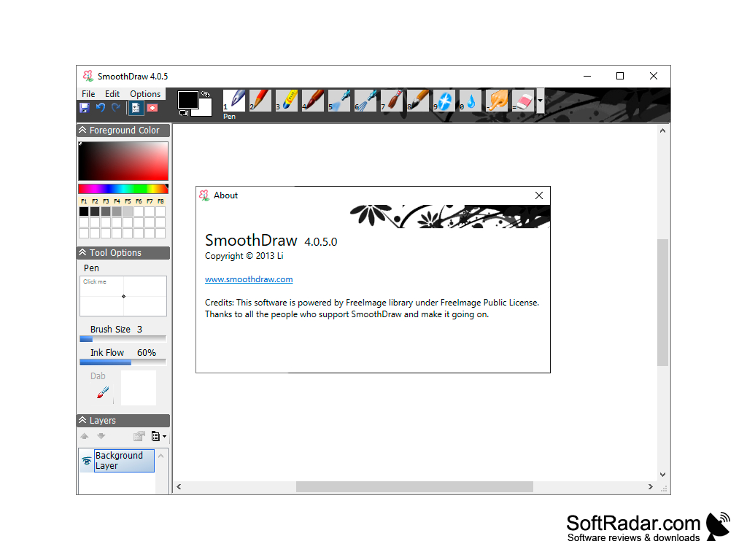747x560 pixels.
Task: Minimize the SmoothDraw window
Action: point(587,76)
